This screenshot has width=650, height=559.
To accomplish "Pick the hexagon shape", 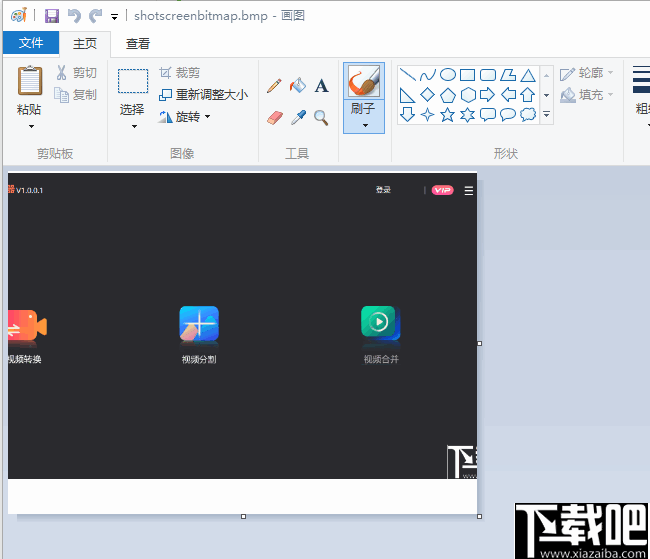I will pyautogui.click(x=468, y=95).
